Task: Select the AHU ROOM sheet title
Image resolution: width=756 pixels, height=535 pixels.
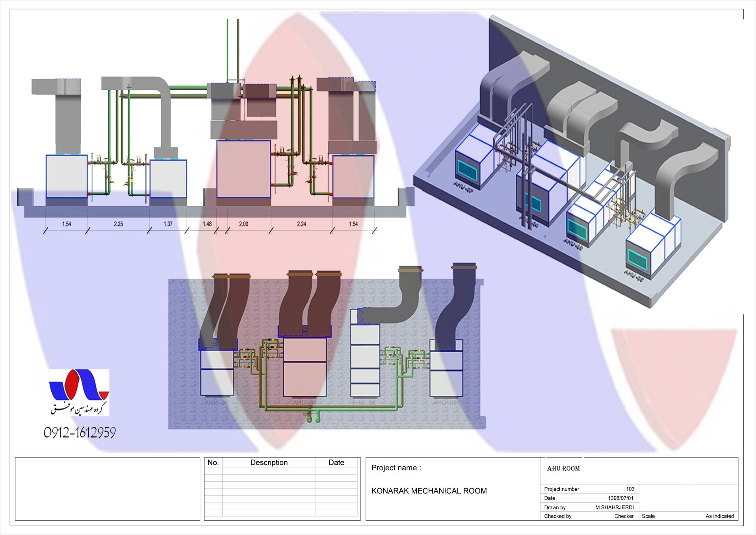Action: [563, 469]
